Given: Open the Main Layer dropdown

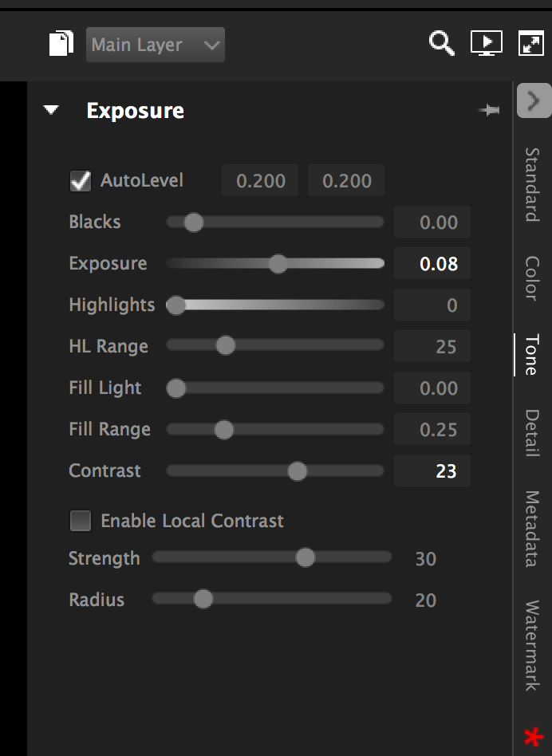Looking at the screenshot, I should (156, 45).
